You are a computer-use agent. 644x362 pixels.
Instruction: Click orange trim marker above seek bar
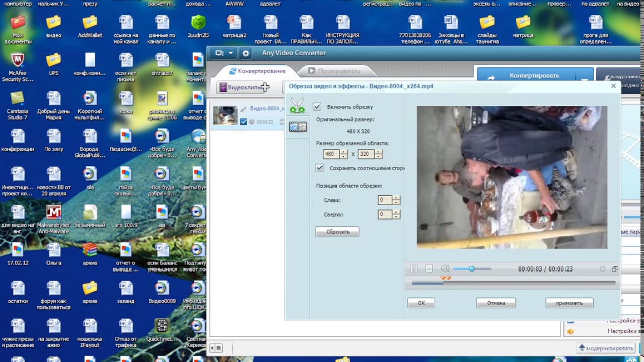click(x=445, y=278)
